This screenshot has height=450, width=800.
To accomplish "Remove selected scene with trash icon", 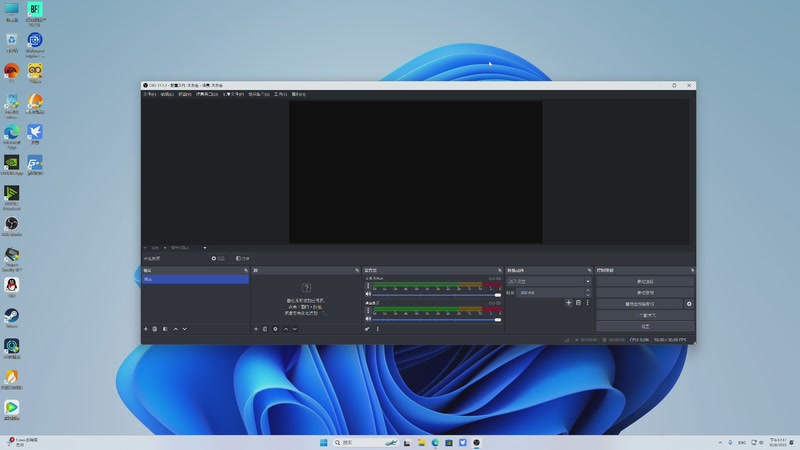I will [155, 329].
